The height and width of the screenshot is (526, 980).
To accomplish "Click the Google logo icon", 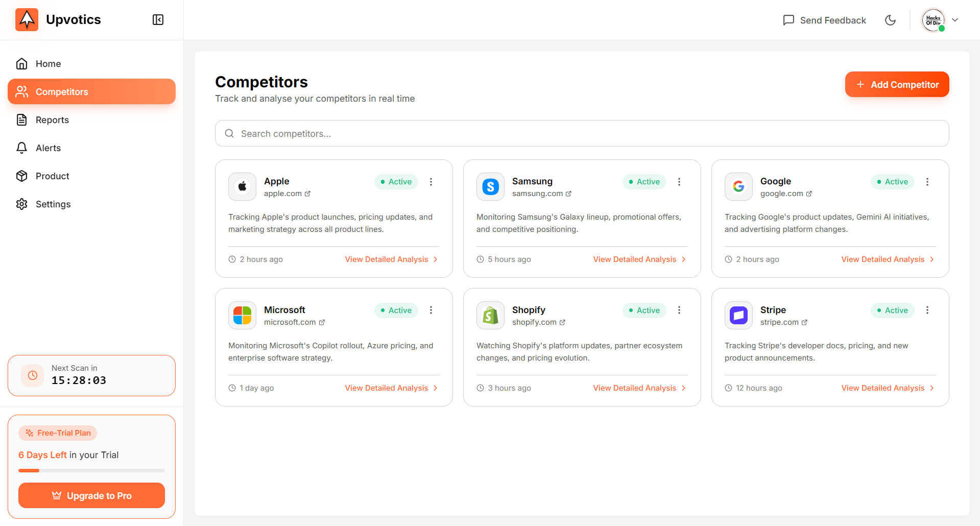I will click(738, 187).
